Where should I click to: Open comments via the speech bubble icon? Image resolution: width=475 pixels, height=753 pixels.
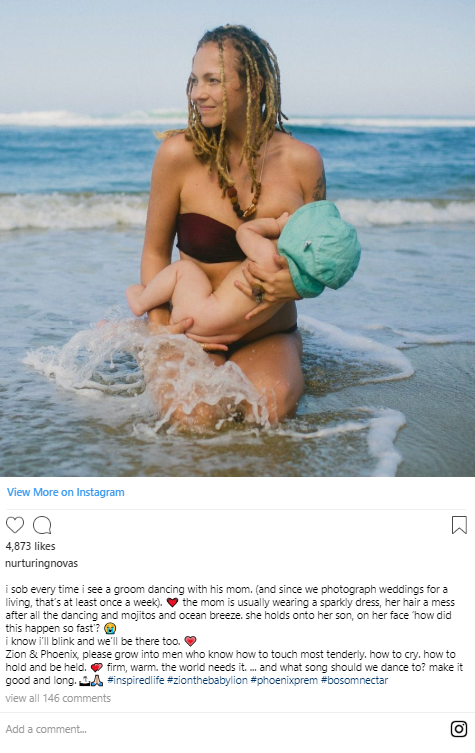(x=42, y=525)
